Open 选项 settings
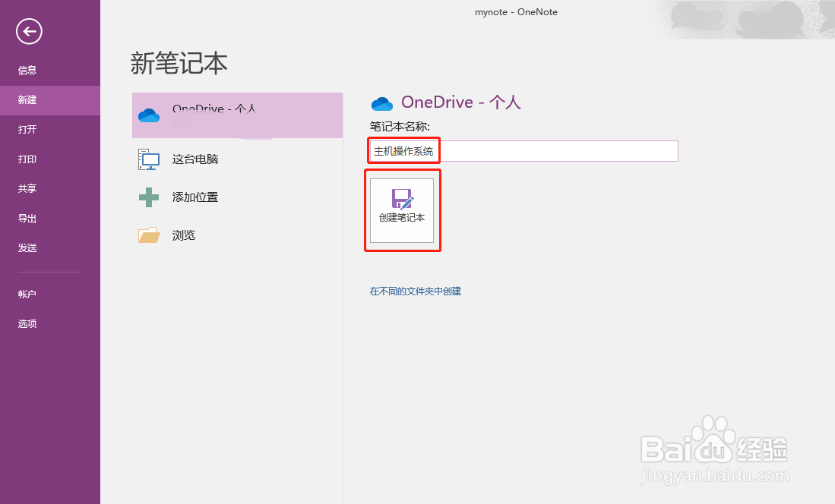The image size is (835, 504). [50, 323]
